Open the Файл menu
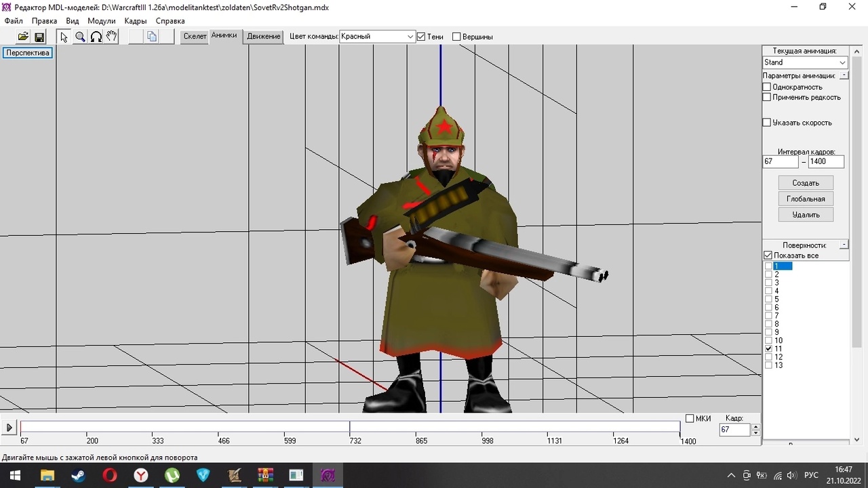This screenshot has height=488, width=868. pos(14,21)
